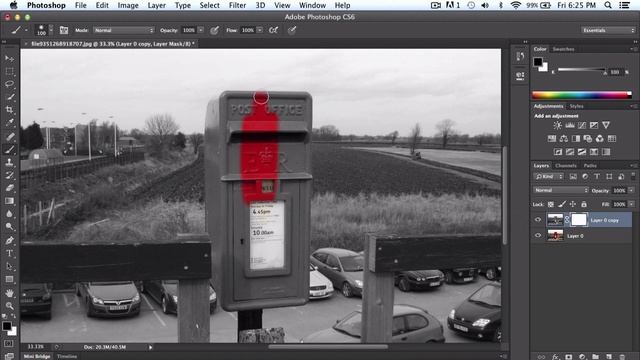Add a Color Balance adjustment
640x360 pixels.
pyautogui.click(x=564, y=139)
